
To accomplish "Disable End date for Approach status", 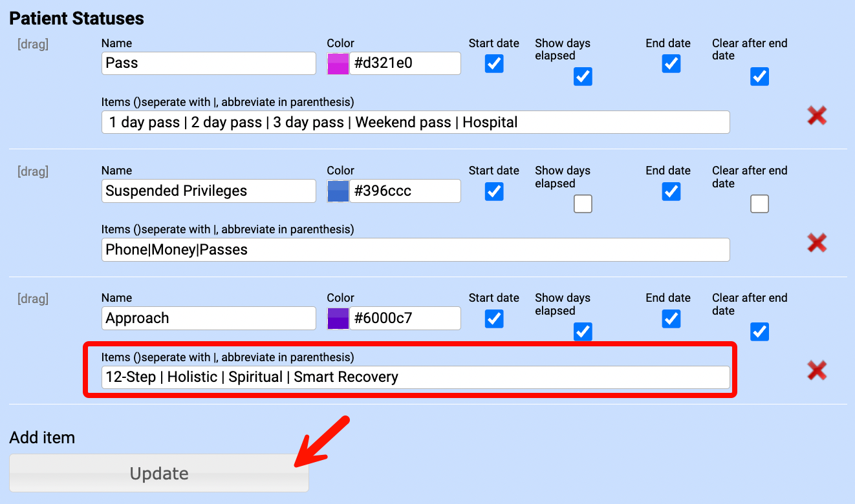I will click(x=671, y=319).
